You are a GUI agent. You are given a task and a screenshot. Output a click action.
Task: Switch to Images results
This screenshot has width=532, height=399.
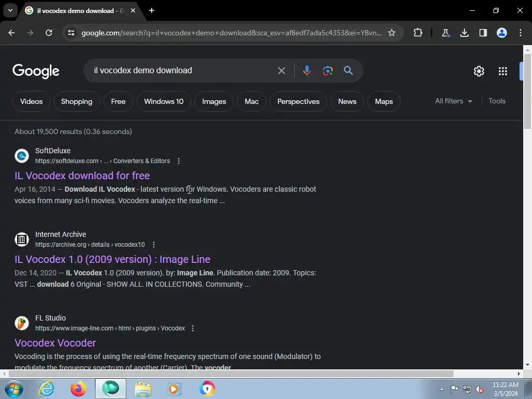214,101
